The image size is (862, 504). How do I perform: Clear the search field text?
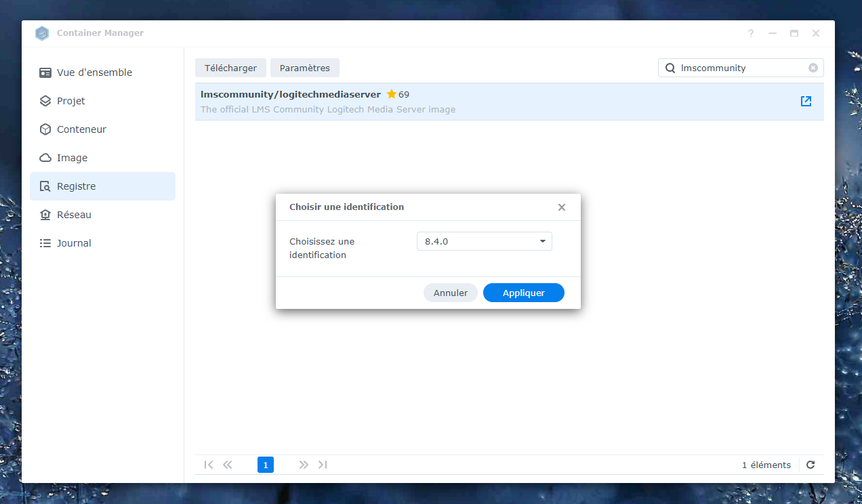[813, 68]
